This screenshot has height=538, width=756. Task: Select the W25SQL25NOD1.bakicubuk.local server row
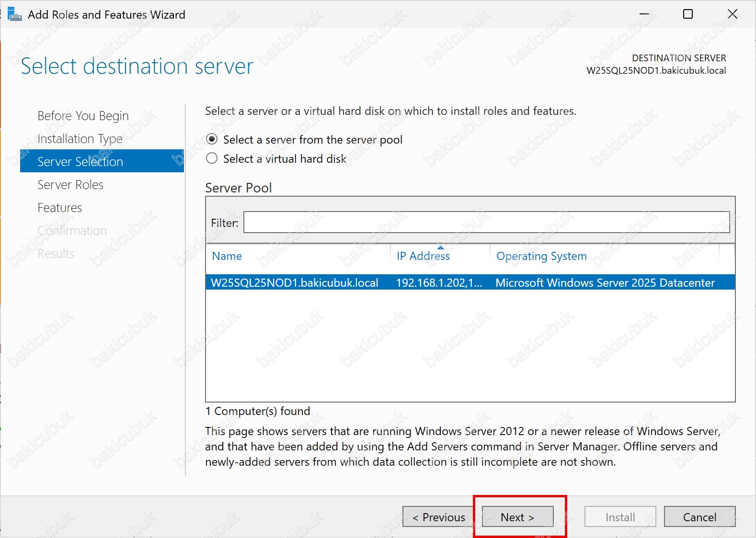pos(295,283)
